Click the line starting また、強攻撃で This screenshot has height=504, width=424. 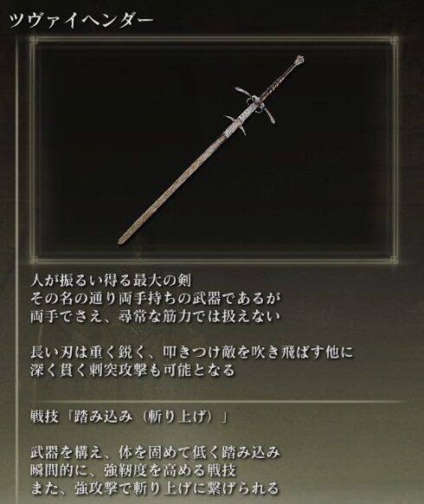pyautogui.click(x=155, y=488)
